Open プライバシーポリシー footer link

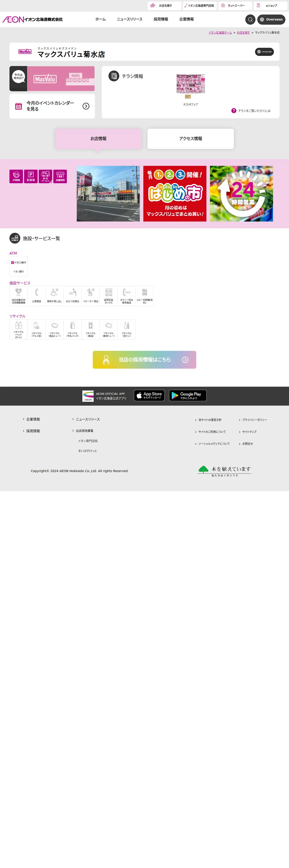255,420
